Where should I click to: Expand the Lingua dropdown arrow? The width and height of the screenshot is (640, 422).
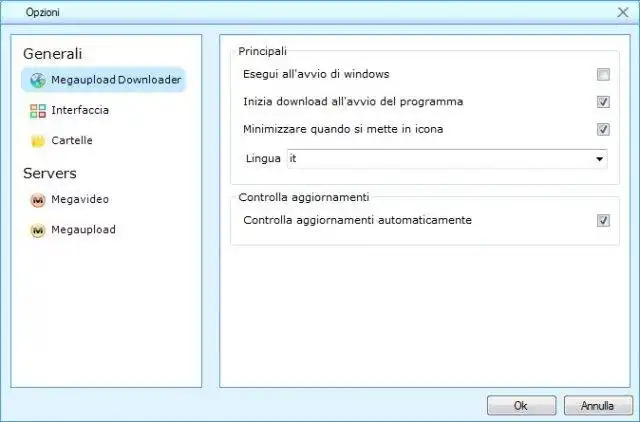coord(599,159)
